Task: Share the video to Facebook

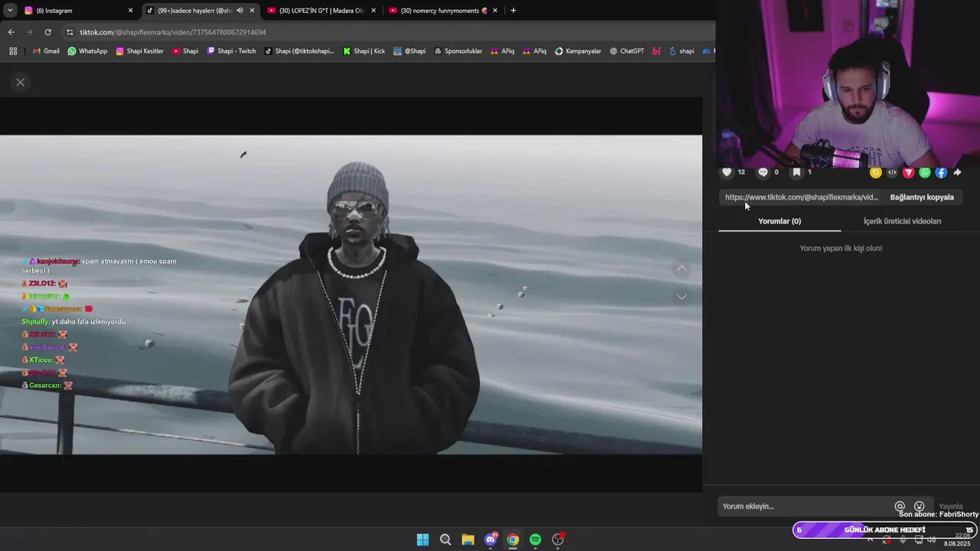Action: click(x=941, y=172)
